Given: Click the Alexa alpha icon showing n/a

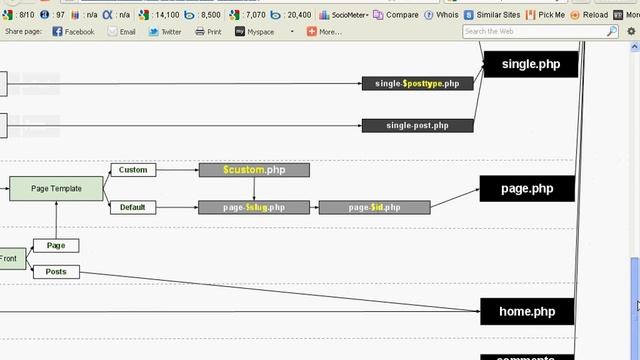Looking at the screenshot, I should click(116, 15).
